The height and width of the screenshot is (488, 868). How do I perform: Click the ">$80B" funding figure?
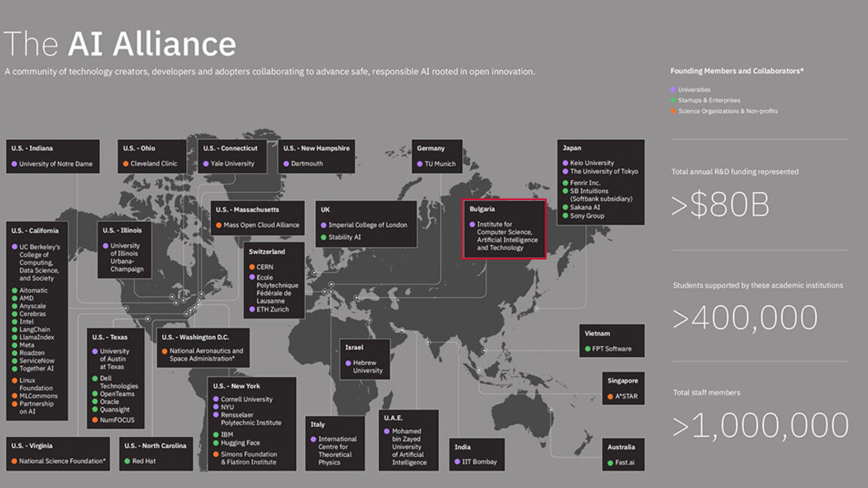720,205
